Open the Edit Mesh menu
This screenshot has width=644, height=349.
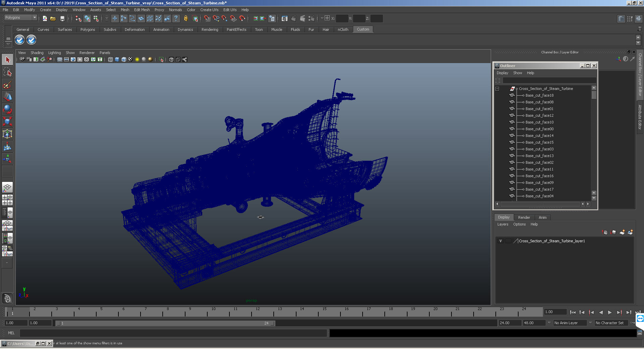pos(142,10)
